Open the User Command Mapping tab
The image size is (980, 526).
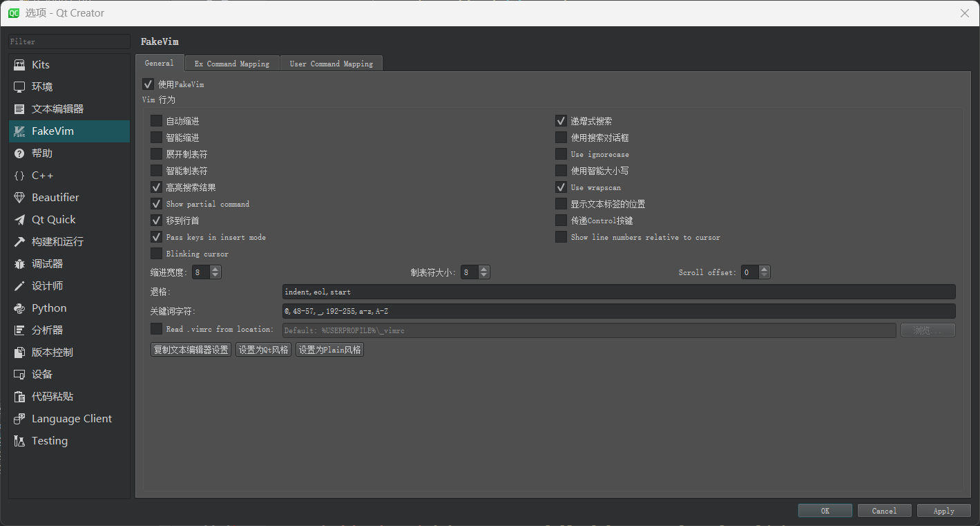pyautogui.click(x=331, y=64)
